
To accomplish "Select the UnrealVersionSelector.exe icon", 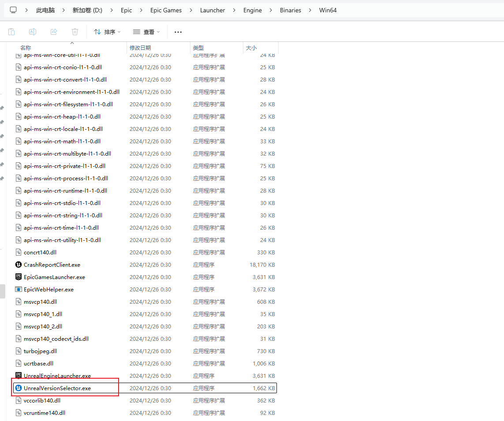I will [19, 388].
